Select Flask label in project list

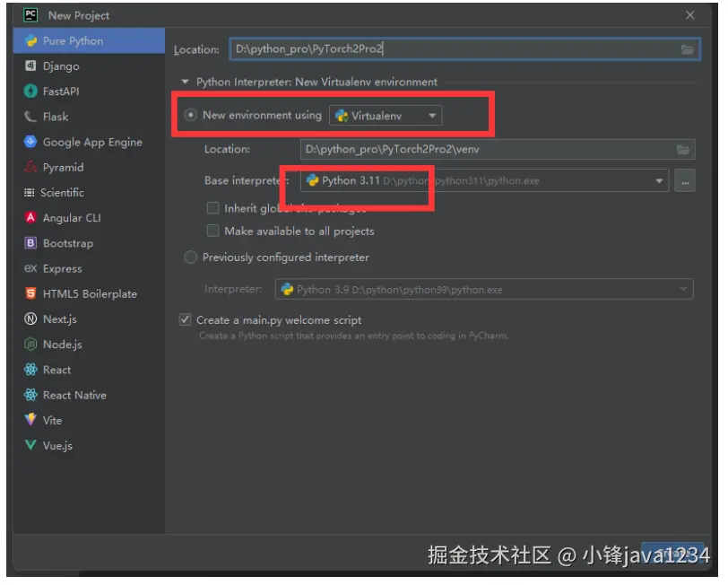56,117
